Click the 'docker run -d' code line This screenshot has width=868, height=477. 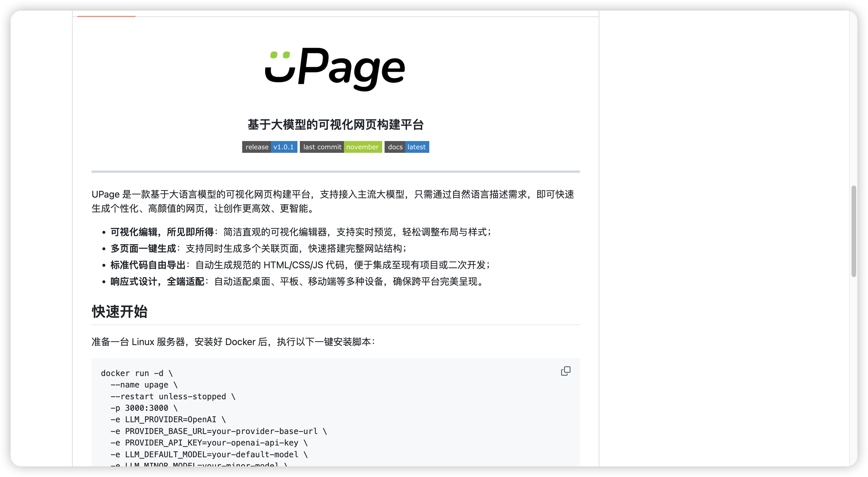point(137,373)
